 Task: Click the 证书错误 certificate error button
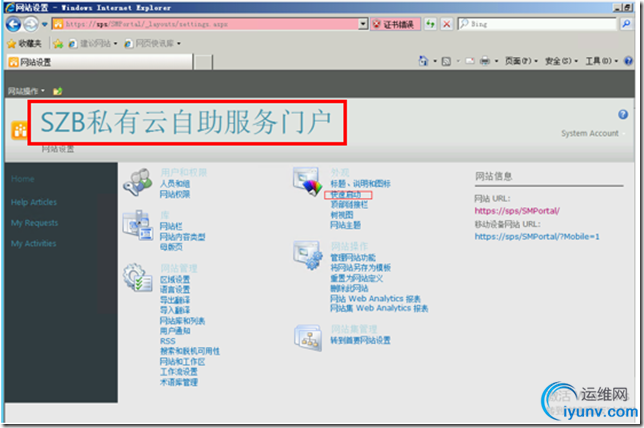[395, 25]
